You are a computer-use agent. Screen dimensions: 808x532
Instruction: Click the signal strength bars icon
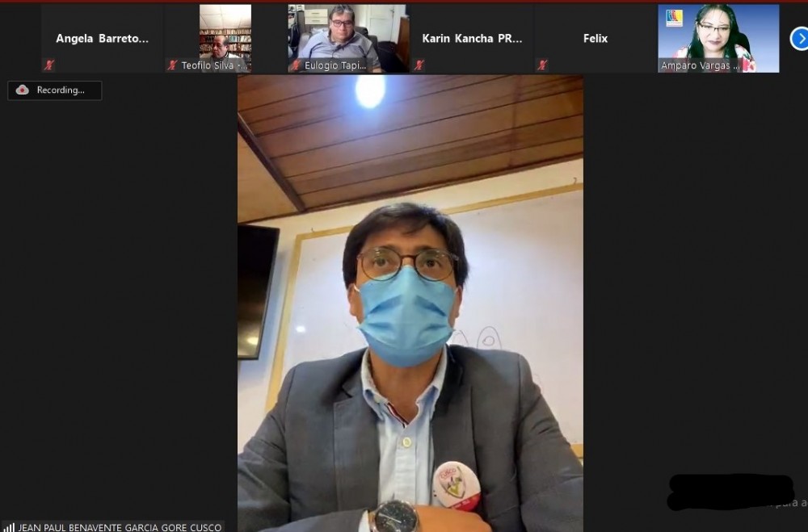pyautogui.click(x=8, y=527)
